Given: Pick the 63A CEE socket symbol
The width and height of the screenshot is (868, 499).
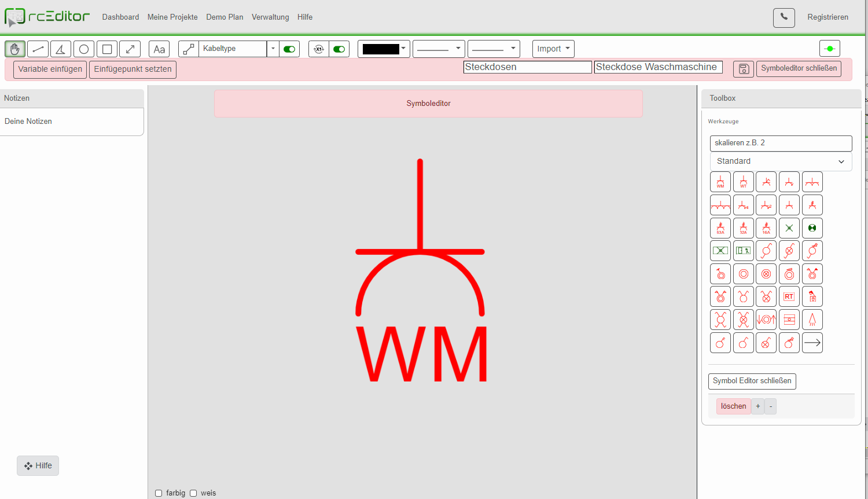Looking at the screenshot, I should [720, 228].
